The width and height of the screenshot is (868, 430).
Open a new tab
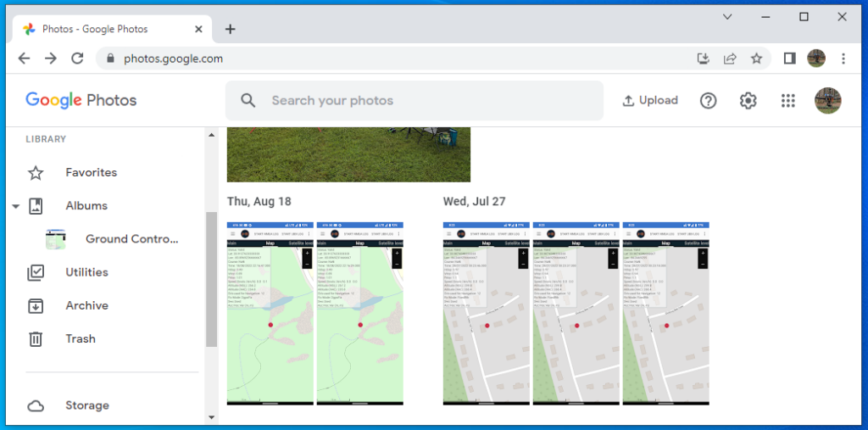click(231, 29)
